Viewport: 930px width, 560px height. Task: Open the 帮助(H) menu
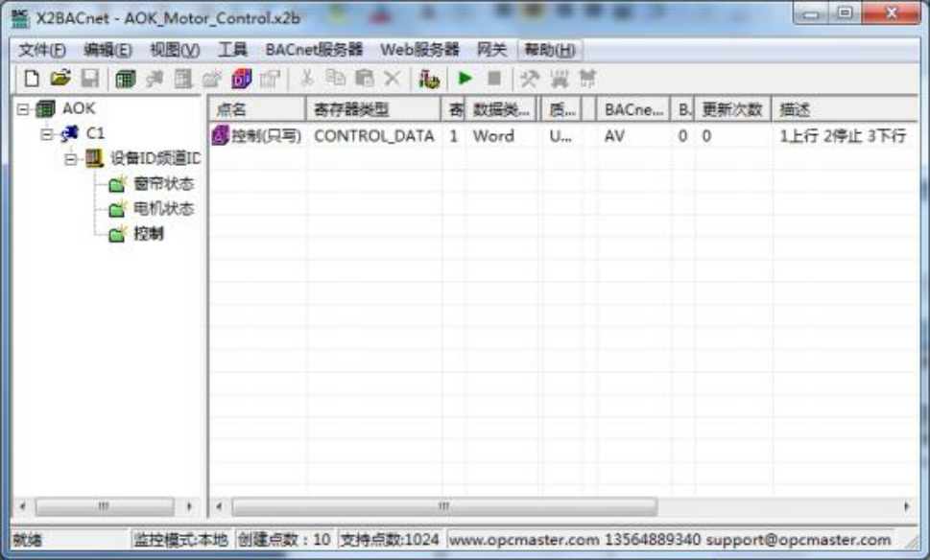coord(550,50)
